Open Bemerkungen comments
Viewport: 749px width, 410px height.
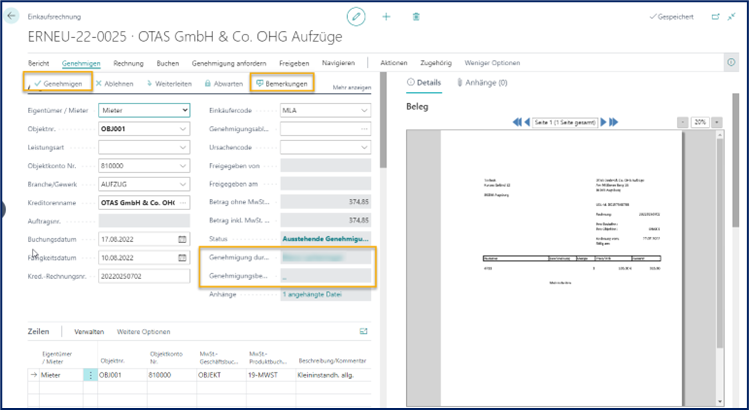281,84
